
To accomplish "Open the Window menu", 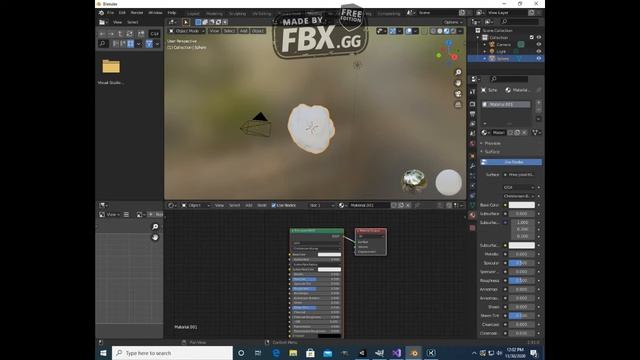I will tap(155, 13).
